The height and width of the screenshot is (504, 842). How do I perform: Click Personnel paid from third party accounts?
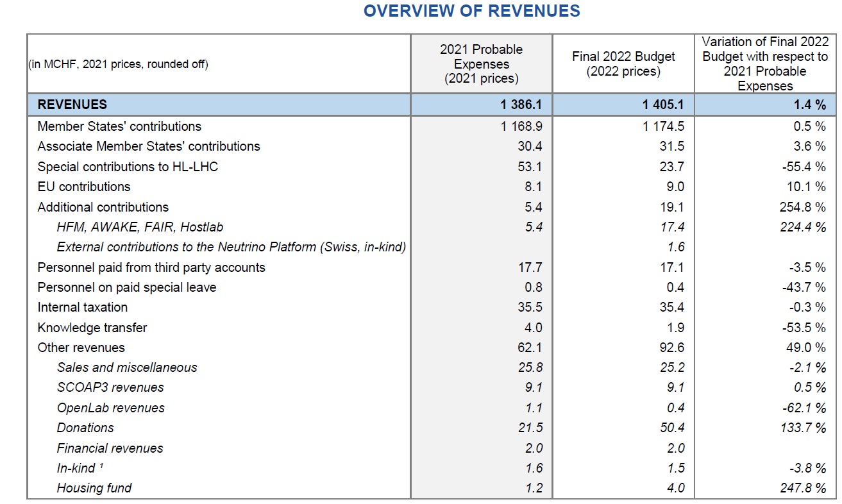pos(151,267)
